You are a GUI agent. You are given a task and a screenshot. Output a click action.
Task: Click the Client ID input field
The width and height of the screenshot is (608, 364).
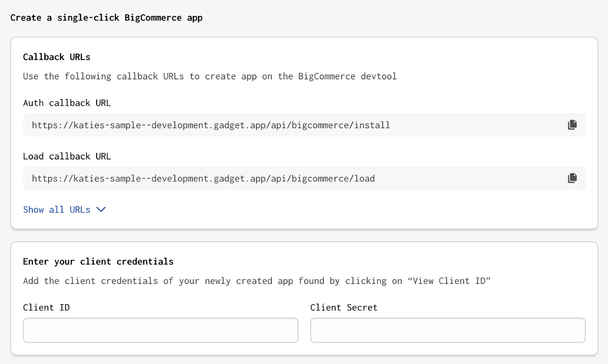coord(161,330)
